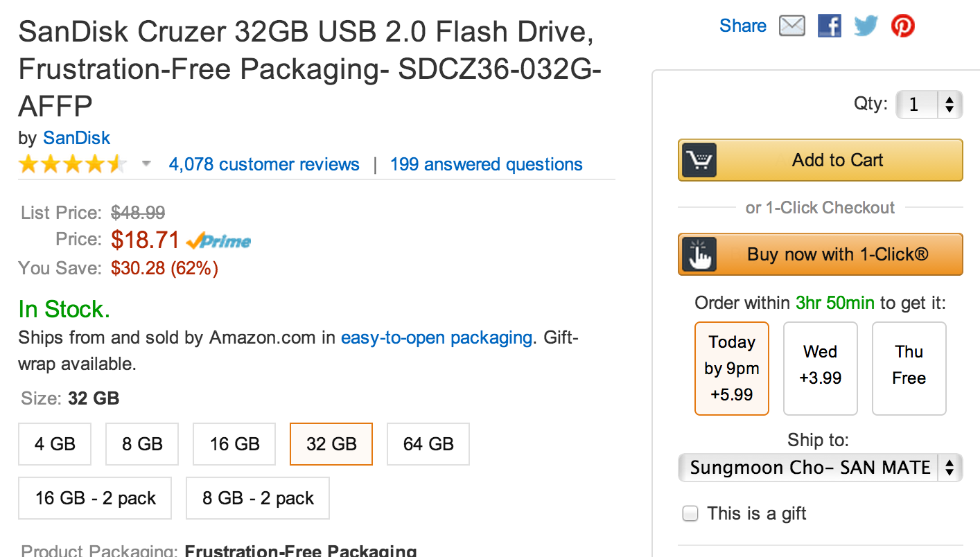This screenshot has height=557, width=980.
Task: Open the 199 answered questions link
Action: 486,165
